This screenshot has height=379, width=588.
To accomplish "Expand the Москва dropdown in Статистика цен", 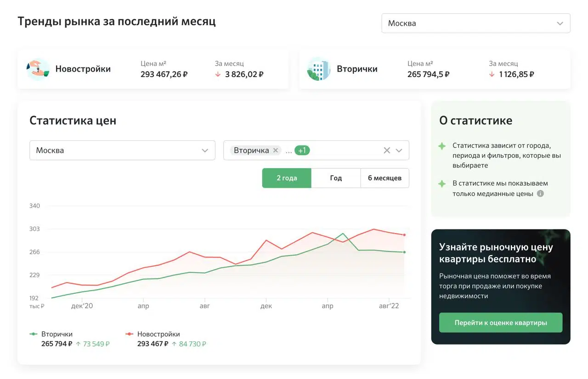I will click(122, 150).
